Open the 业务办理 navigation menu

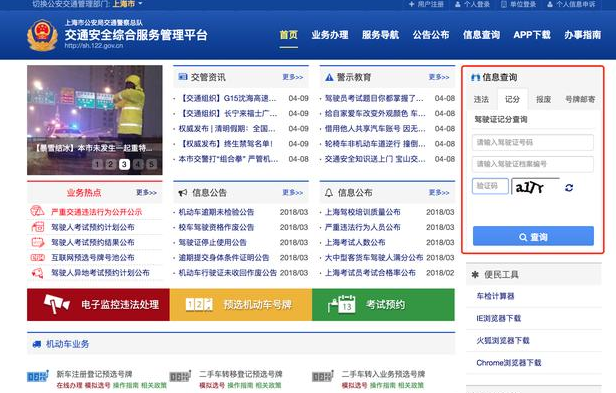tap(330, 35)
